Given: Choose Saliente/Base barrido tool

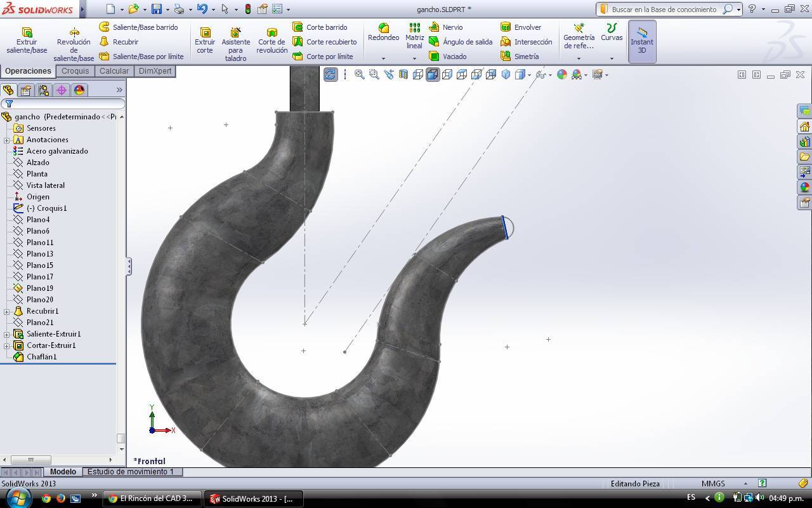Looking at the screenshot, I should click(x=138, y=27).
